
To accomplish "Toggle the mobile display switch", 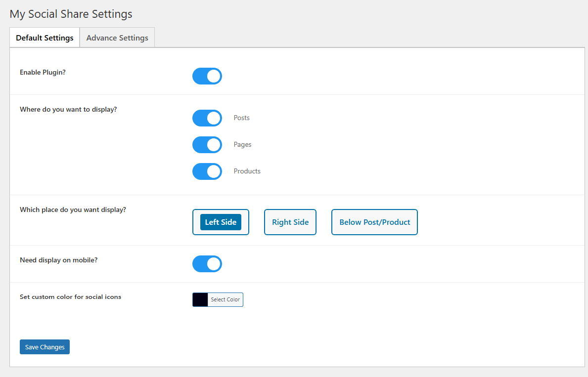I will [207, 264].
